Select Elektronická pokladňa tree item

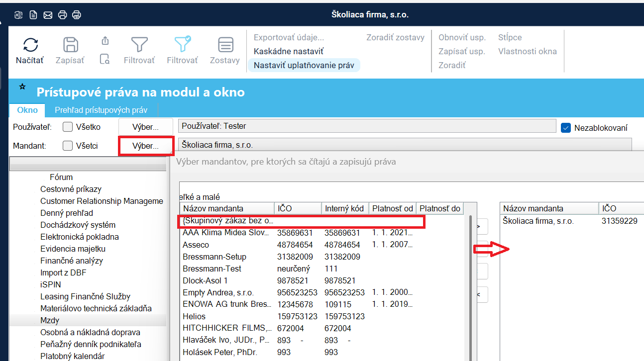(80, 237)
